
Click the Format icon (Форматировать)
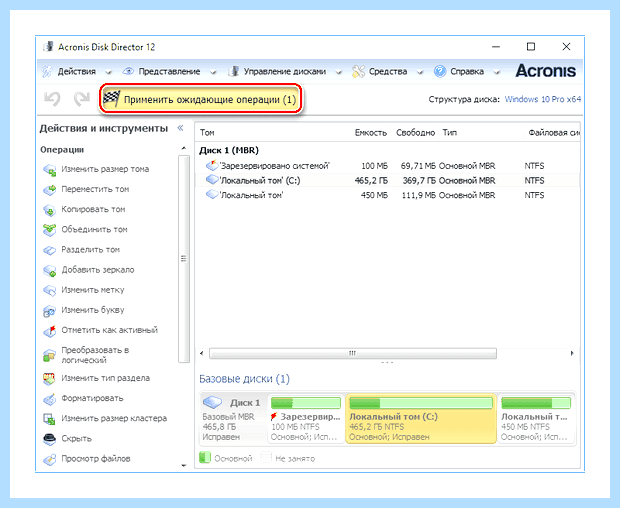coord(49,399)
